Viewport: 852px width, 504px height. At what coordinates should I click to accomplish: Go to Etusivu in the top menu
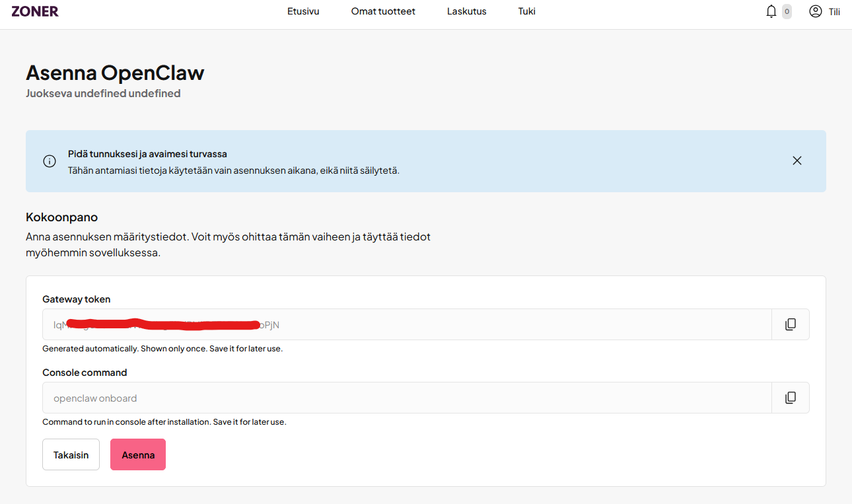pos(303,11)
